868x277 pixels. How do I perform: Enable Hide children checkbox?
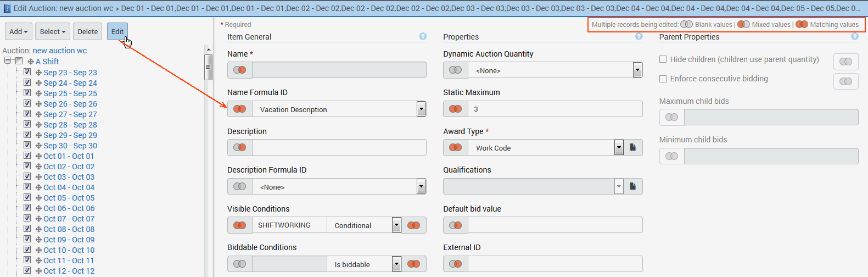tap(663, 59)
